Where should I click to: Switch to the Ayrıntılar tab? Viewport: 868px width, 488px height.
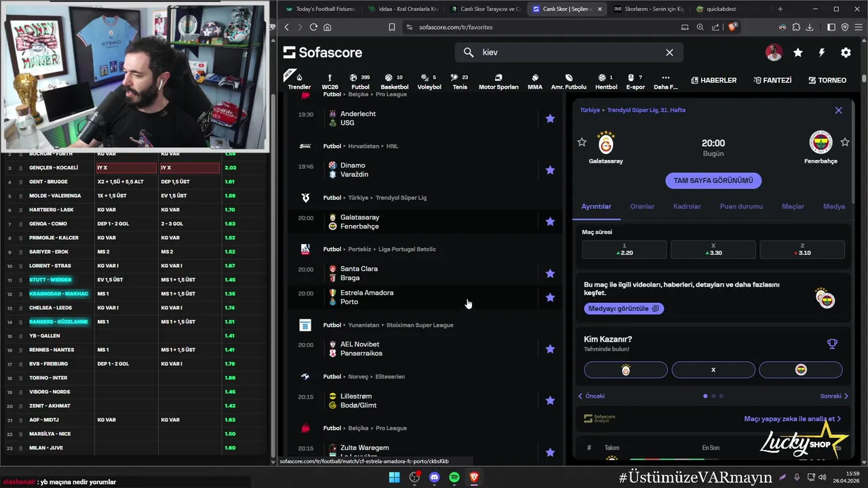pyautogui.click(x=596, y=206)
